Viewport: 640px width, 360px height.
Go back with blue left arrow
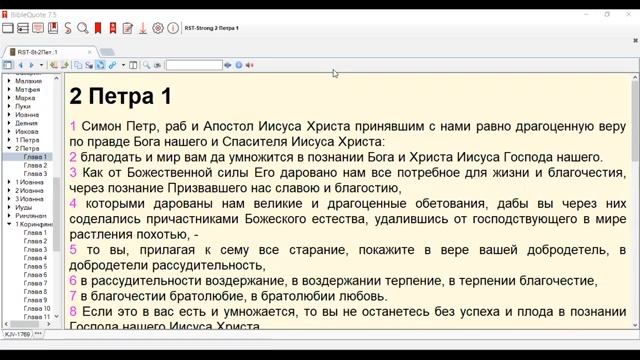click(20, 65)
